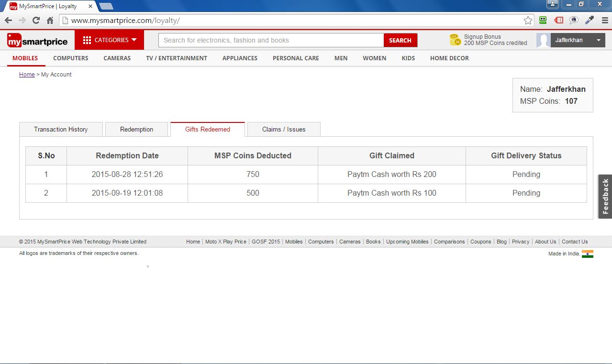Click the cell Paytm Cash worth Rs 200
612x364 pixels.
392,174
